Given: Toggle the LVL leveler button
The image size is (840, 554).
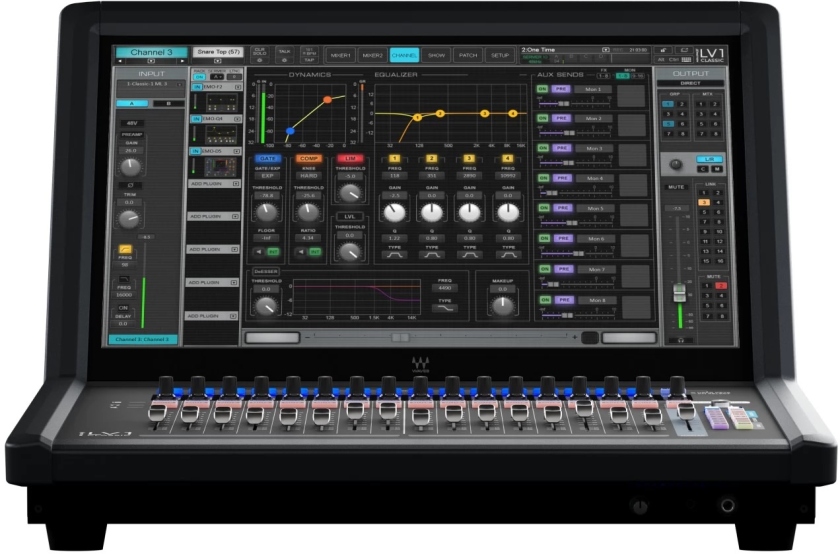Looking at the screenshot, I should (349, 217).
